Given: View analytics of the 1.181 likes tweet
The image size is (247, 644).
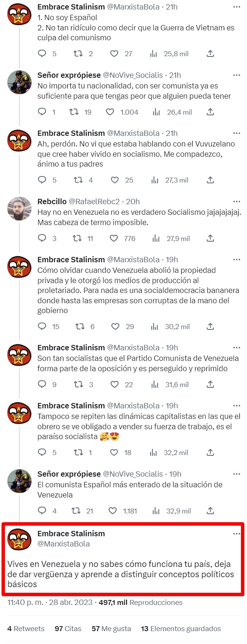Looking at the screenshot, I should click(156, 511).
